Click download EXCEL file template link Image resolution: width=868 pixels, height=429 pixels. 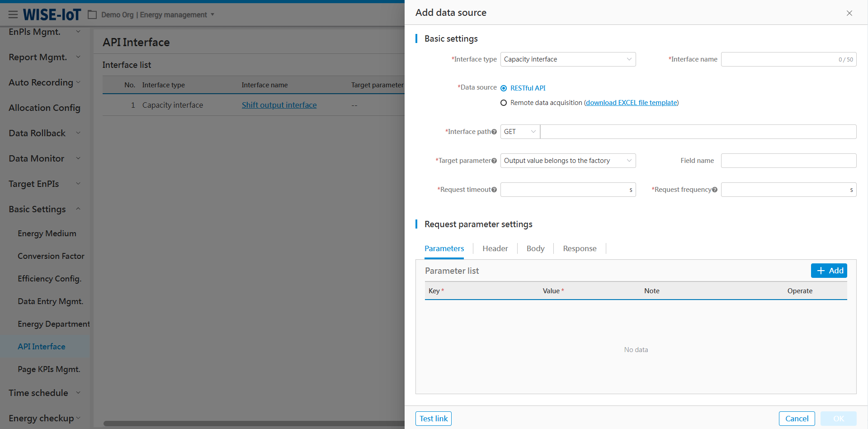632,103
